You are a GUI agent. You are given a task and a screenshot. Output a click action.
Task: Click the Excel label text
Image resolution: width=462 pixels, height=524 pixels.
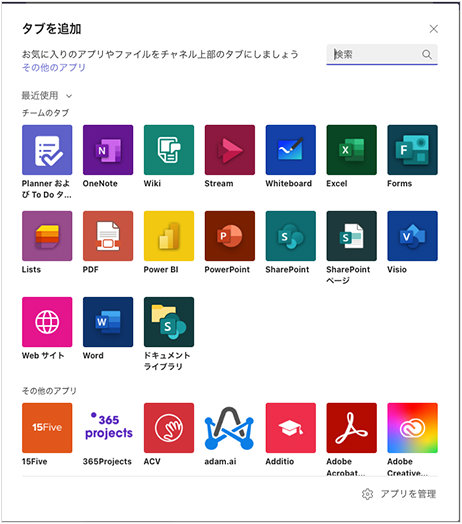click(337, 183)
